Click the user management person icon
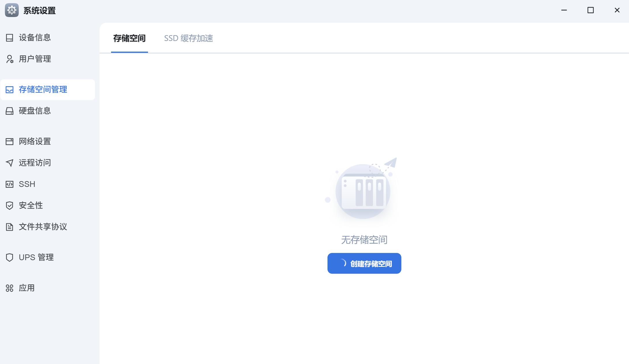 click(x=10, y=59)
